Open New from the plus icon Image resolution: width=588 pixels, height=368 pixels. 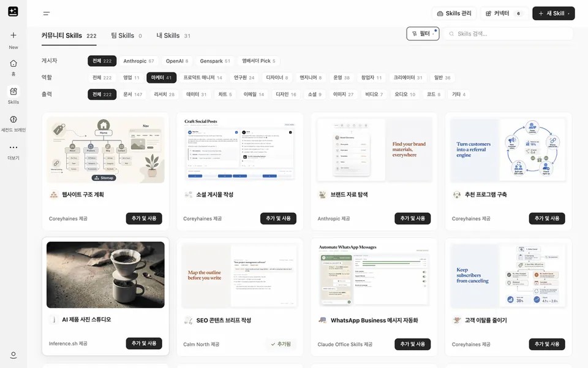coord(13,36)
